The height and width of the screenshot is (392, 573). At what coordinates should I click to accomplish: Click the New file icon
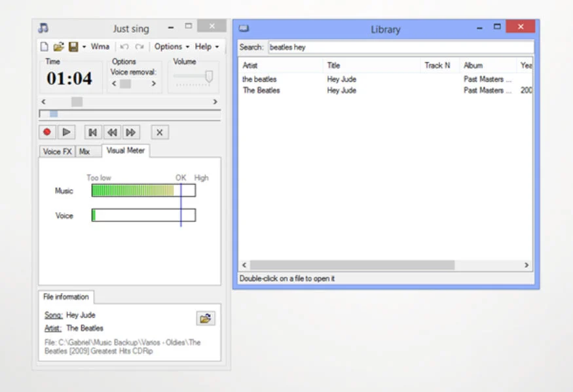pyautogui.click(x=45, y=47)
